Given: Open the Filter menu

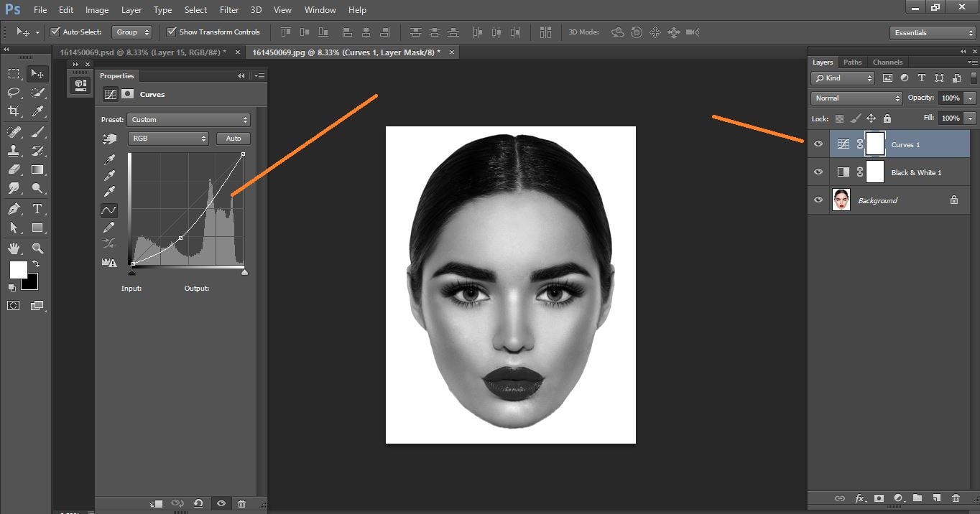Looking at the screenshot, I should 229,9.
